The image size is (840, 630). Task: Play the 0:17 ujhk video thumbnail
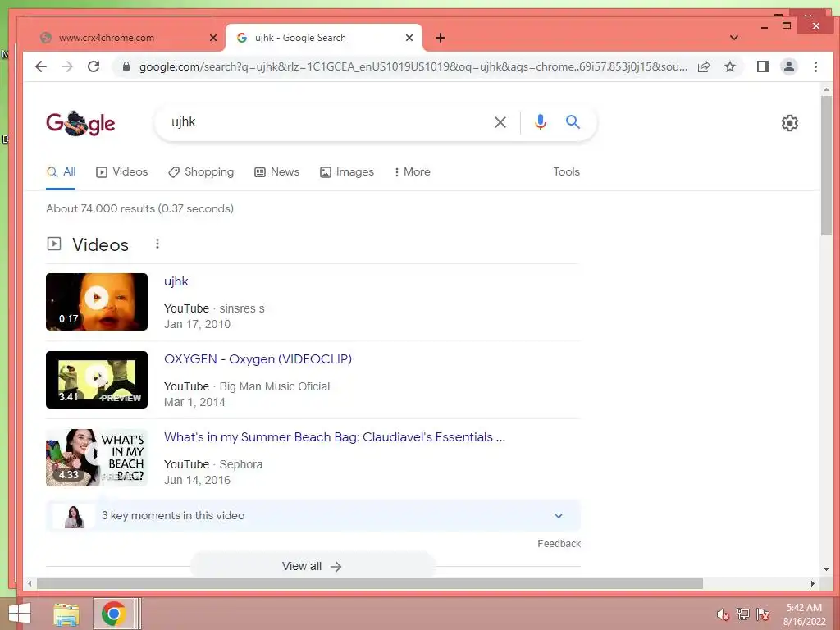[x=97, y=302]
